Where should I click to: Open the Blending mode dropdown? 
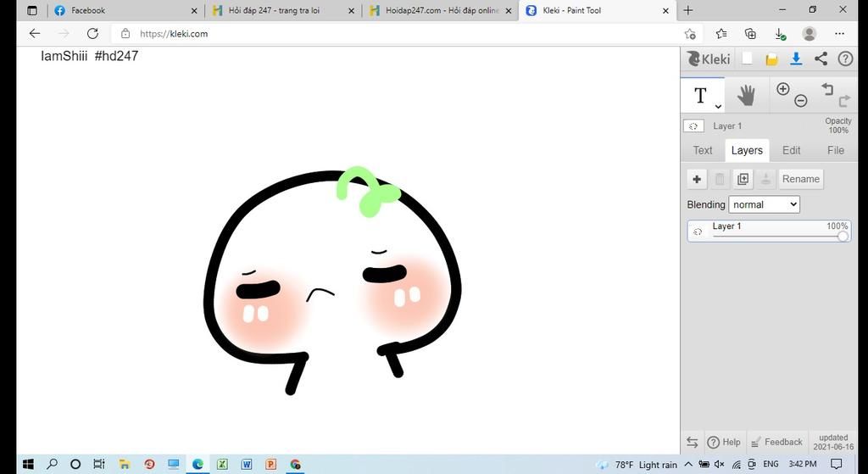[764, 204]
